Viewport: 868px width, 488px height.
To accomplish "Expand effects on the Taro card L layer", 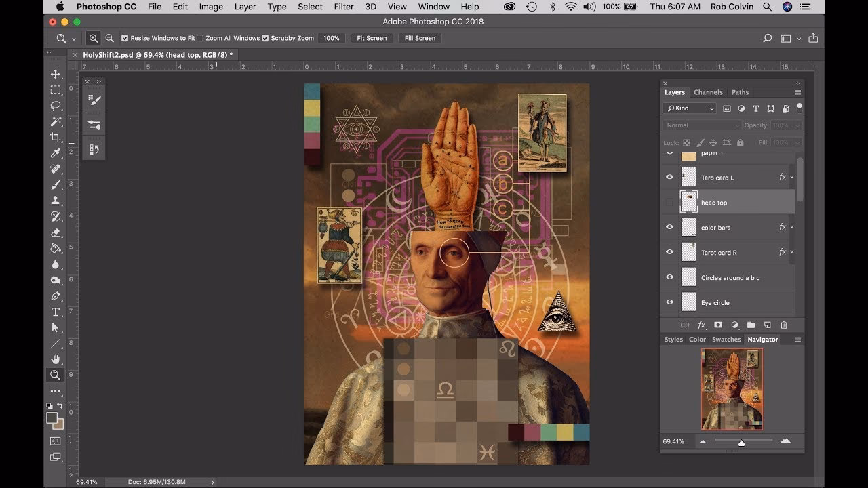I will (x=791, y=177).
